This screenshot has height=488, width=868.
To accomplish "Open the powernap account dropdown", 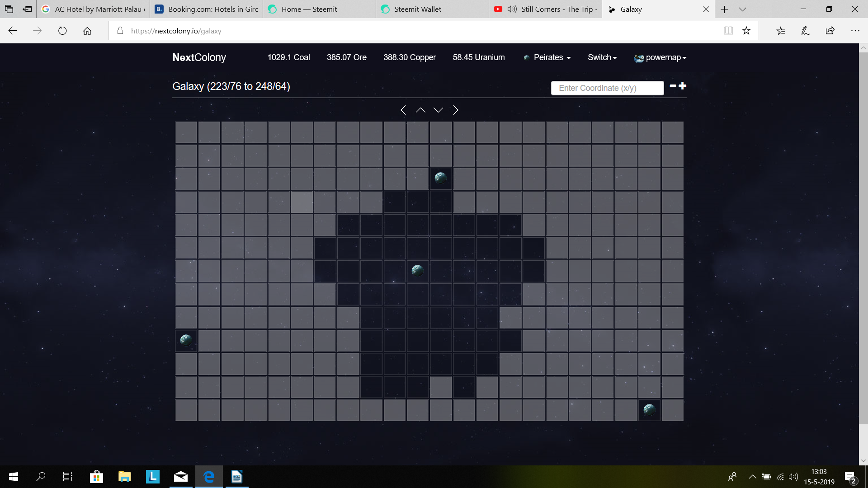I will tap(660, 57).
